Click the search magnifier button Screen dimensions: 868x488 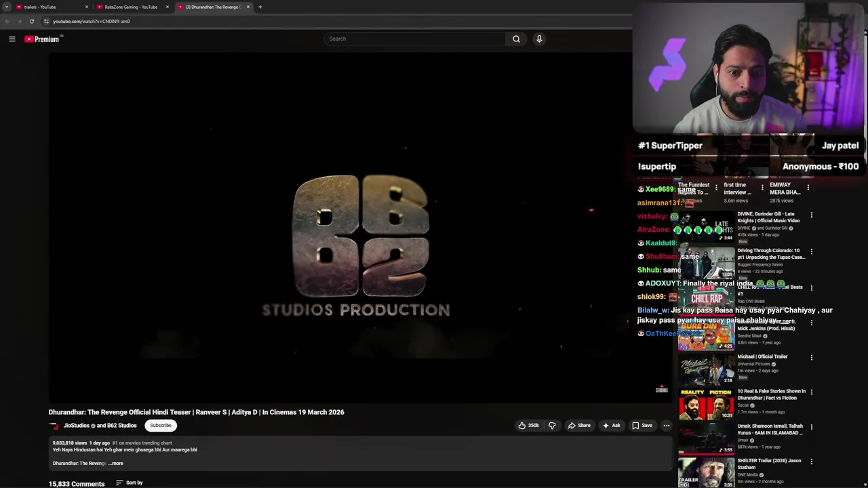(x=516, y=39)
